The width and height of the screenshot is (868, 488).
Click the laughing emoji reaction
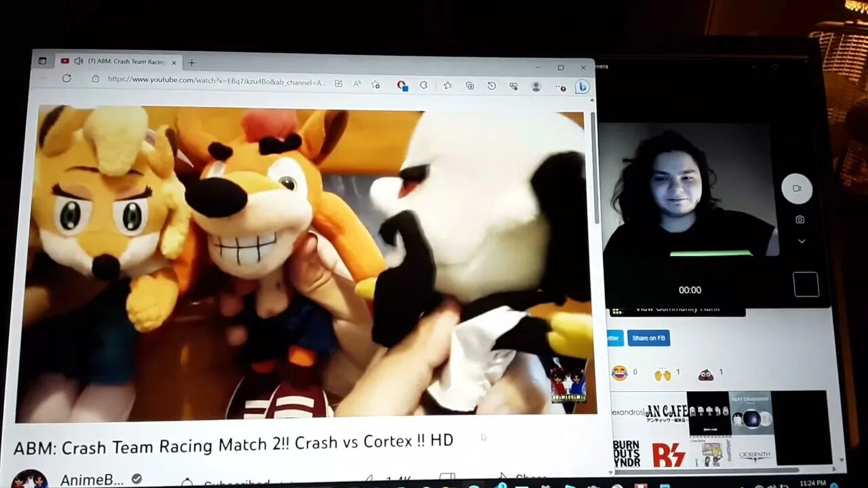620,372
